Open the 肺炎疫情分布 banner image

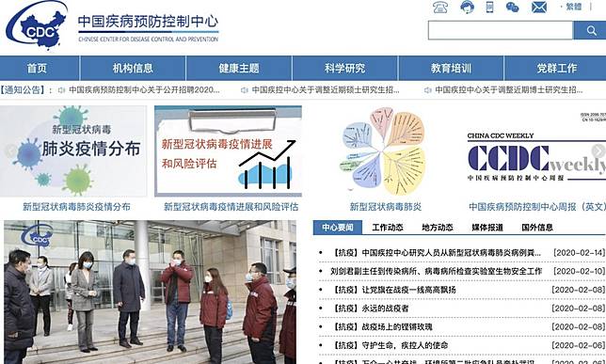pyautogui.click(x=73, y=151)
